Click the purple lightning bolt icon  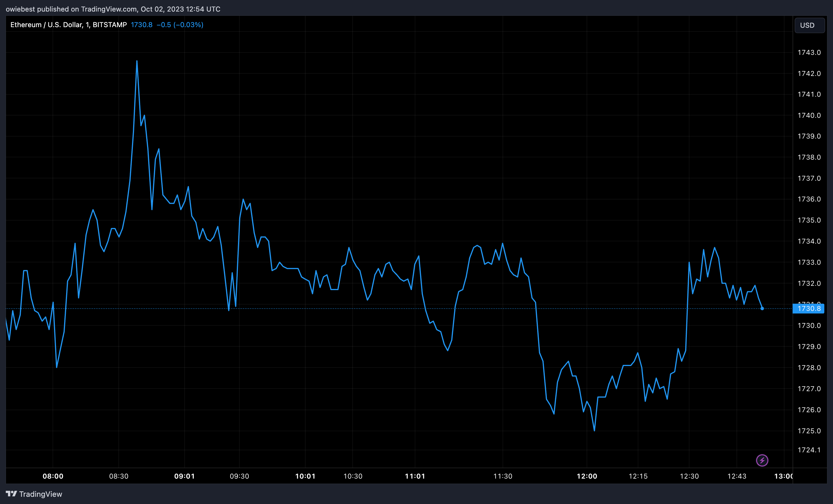[762, 460]
